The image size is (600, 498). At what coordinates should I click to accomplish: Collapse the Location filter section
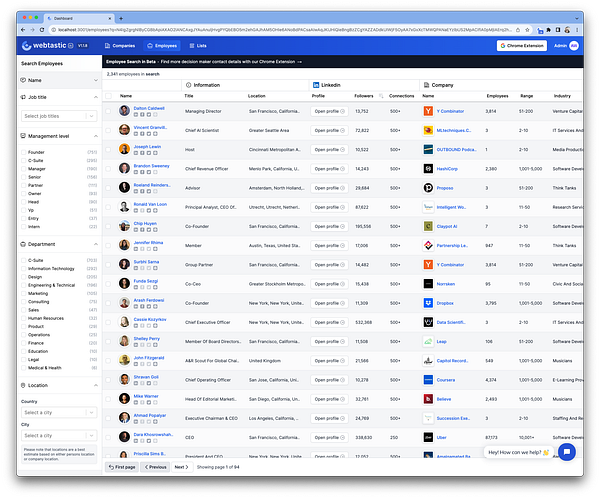[96, 385]
